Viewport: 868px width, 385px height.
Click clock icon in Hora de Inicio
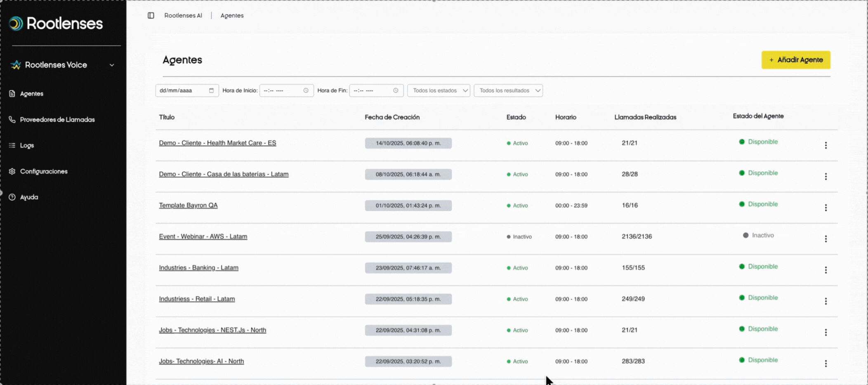306,90
